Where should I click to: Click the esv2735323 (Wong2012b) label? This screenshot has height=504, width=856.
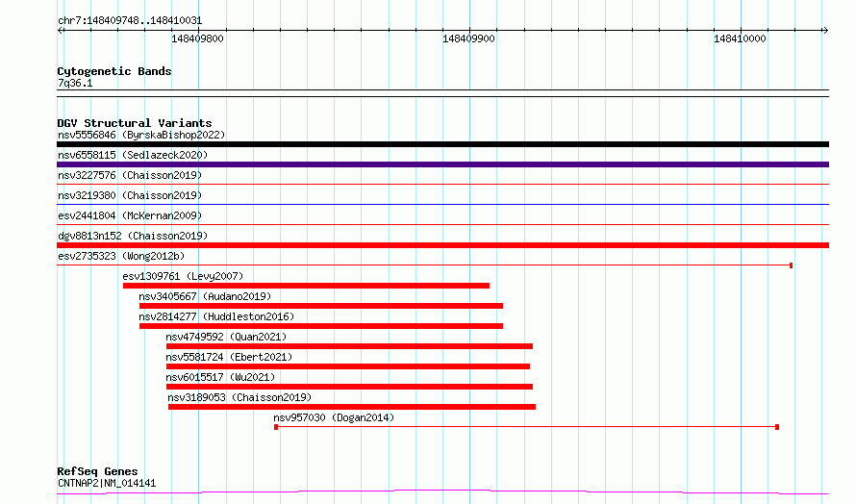pyautogui.click(x=121, y=256)
